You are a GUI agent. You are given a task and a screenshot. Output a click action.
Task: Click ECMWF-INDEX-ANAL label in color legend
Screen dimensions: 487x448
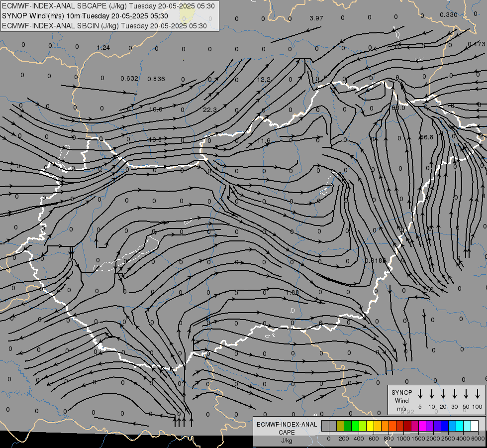click(x=287, y=425)
